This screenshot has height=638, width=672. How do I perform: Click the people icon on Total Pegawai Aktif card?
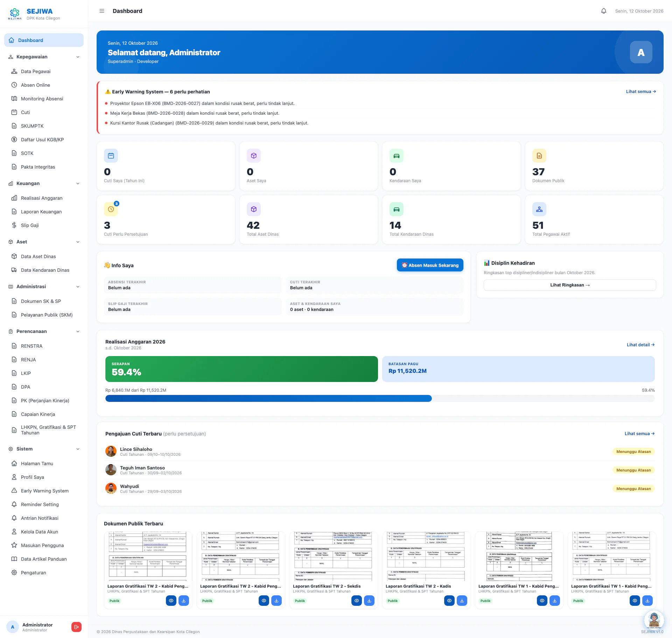tap(539, 209)
